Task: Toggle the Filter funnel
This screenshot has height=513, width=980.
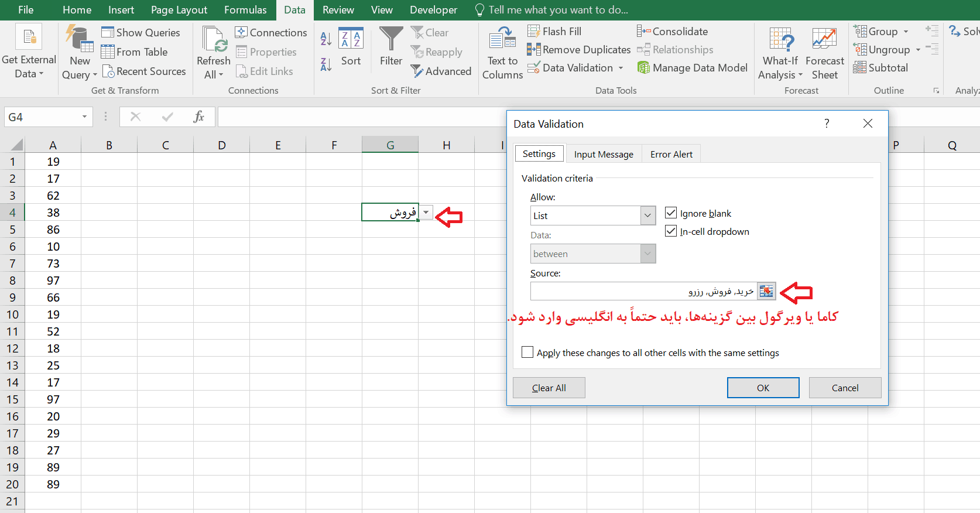Action: tap(391, 47)
